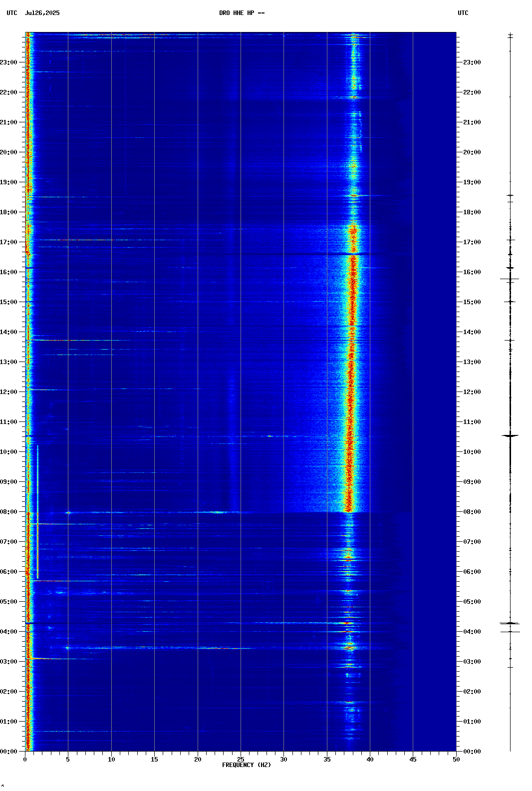The height and width of the screenshot is (791, 532).
Task: Click the UTC label beside the date
Action: pos(12,13)
